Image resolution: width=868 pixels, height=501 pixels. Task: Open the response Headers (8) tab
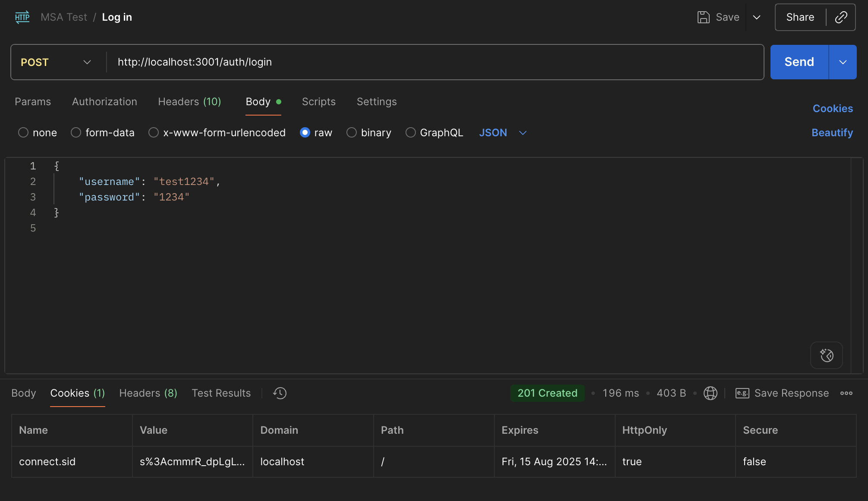148,393
